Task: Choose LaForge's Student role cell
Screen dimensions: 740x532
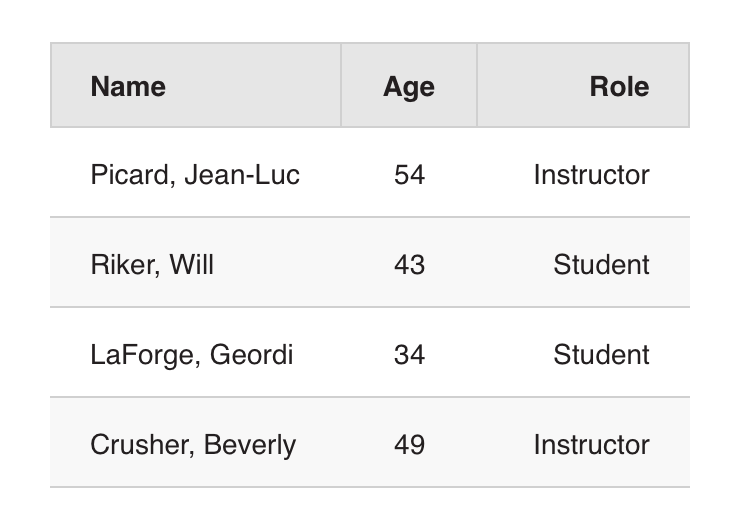Action: [601, 355]
